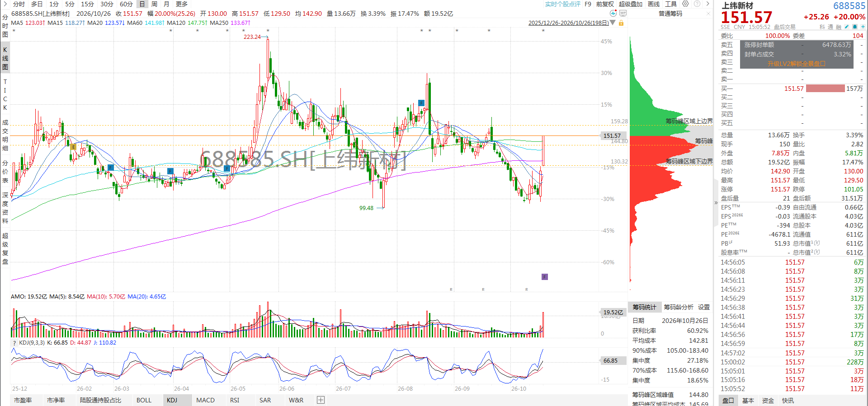The width and height of the screenshot is (868, 406).
Task: Click the 实时个股点评 link
Action: [562, 4]
